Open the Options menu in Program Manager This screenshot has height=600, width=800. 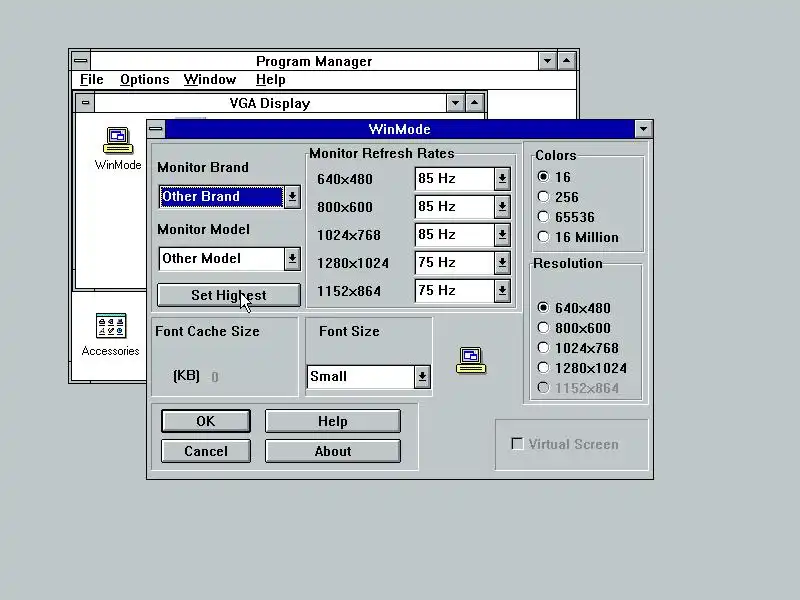pos(144,80)
